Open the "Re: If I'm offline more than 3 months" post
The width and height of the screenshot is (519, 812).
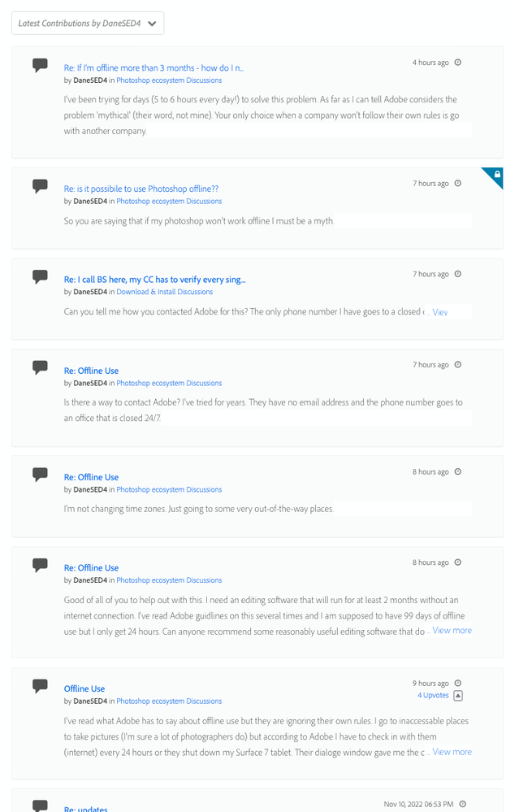[x=154, y=68]
